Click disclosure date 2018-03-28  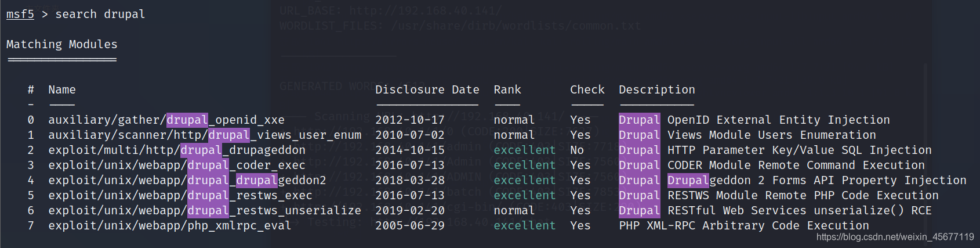[410, 180]
